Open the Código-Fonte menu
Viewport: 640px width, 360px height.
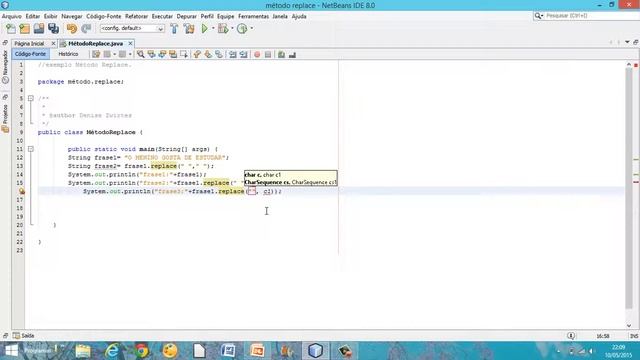point(104,16)
